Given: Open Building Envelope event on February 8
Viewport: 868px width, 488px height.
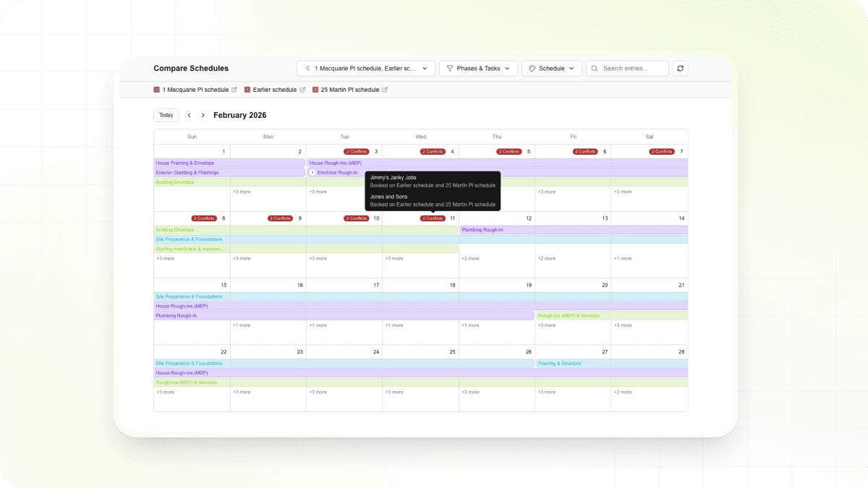Looking at the screenshot, I should tap(306, 230).
